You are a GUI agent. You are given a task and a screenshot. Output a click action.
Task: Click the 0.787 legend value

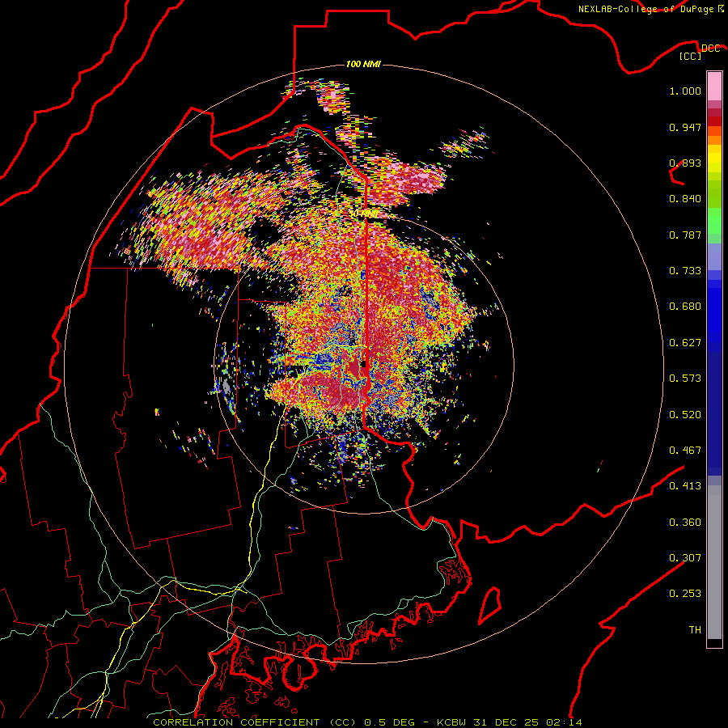pos(685,235)
